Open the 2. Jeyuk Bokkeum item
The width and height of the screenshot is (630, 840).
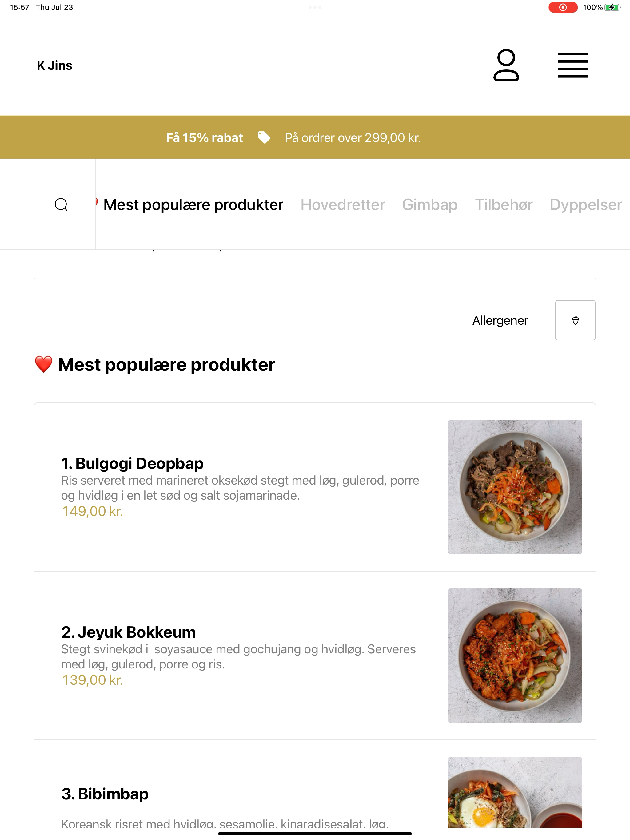click(x=315, y=656)
